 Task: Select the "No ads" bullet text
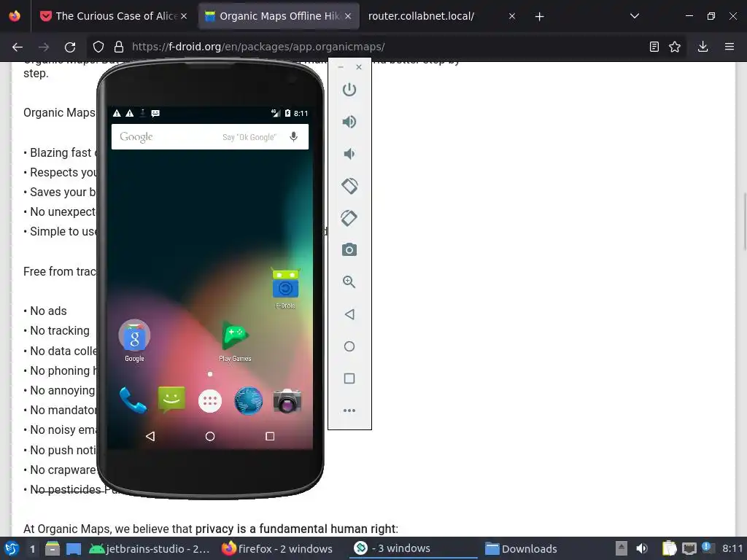pyautogui.click(x=48, y=311)
